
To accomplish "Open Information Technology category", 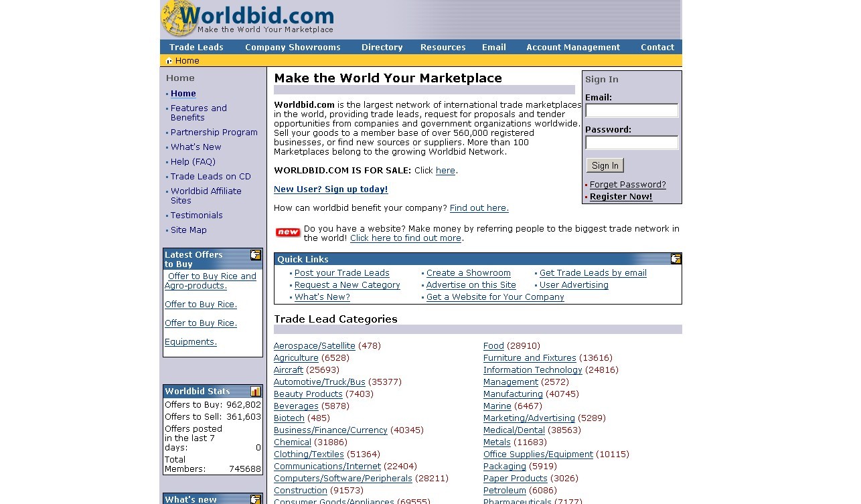I will pyautogui.click(x=533, y=370).
